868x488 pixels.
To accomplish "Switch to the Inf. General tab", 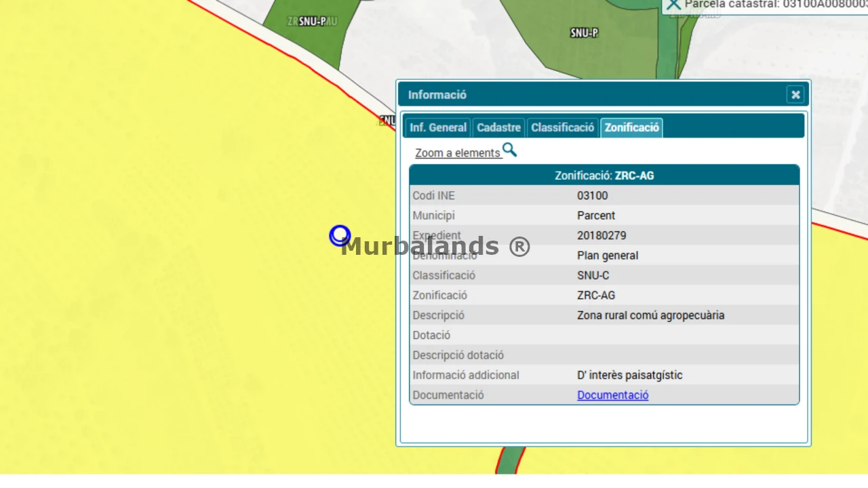I will coord(438,127).
